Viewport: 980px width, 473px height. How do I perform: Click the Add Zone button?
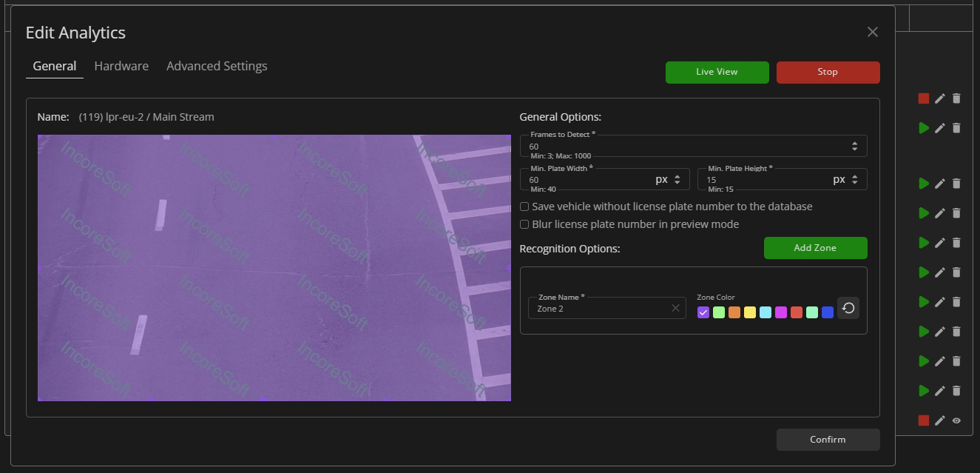coord(815,248)
